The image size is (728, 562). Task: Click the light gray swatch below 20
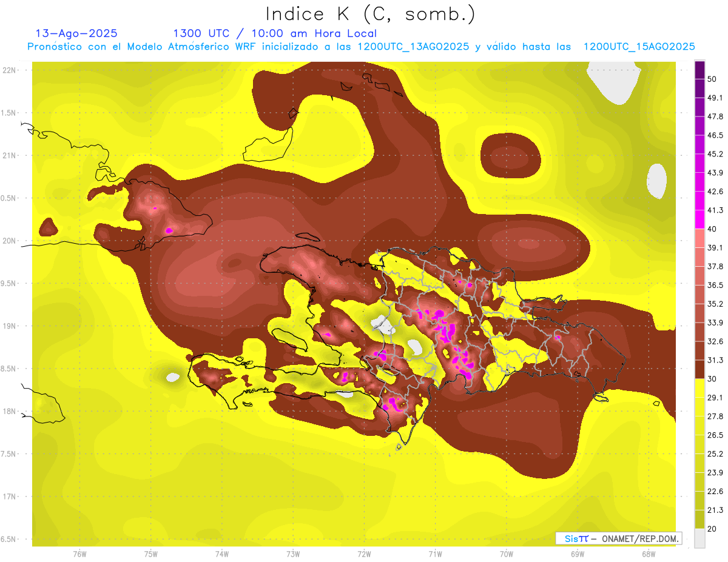699,538
